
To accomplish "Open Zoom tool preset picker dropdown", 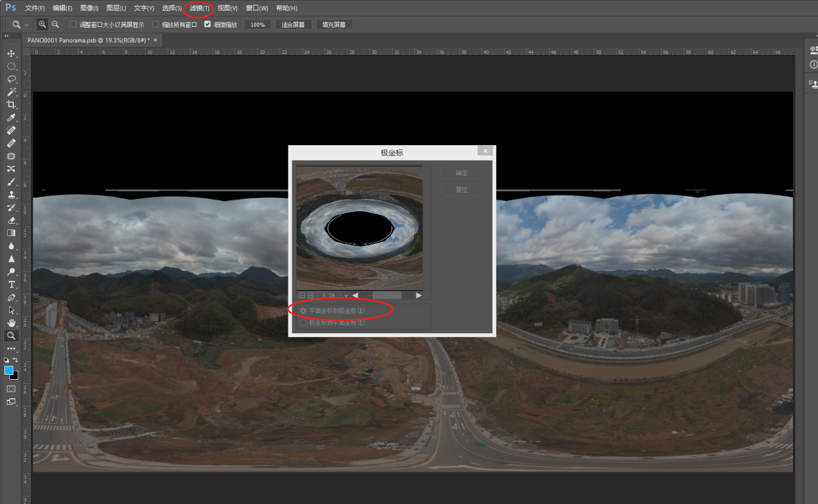I will coord(26,25).
